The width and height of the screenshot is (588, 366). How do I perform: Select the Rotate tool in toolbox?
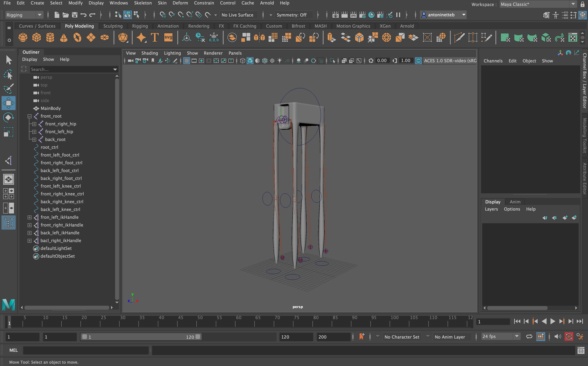coord(8,118)
